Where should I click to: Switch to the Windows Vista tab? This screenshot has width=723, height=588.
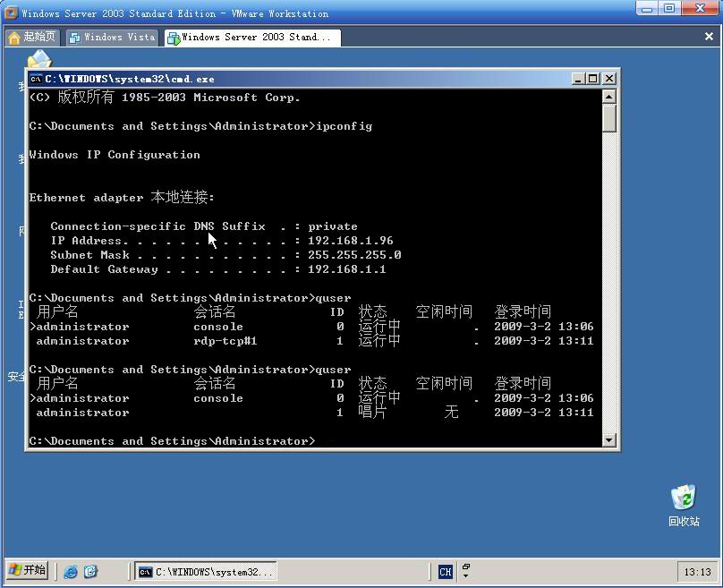[x=112, y=37]
